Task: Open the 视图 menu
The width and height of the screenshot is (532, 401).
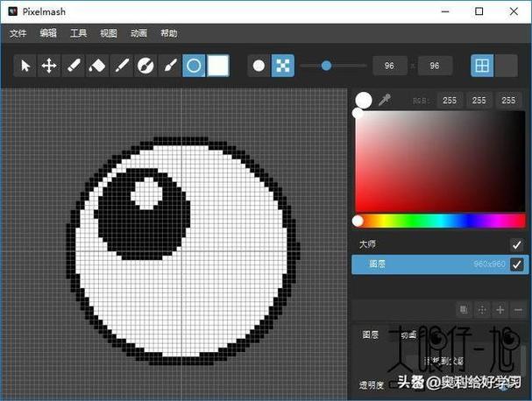Action: click(x=109, y=33)
